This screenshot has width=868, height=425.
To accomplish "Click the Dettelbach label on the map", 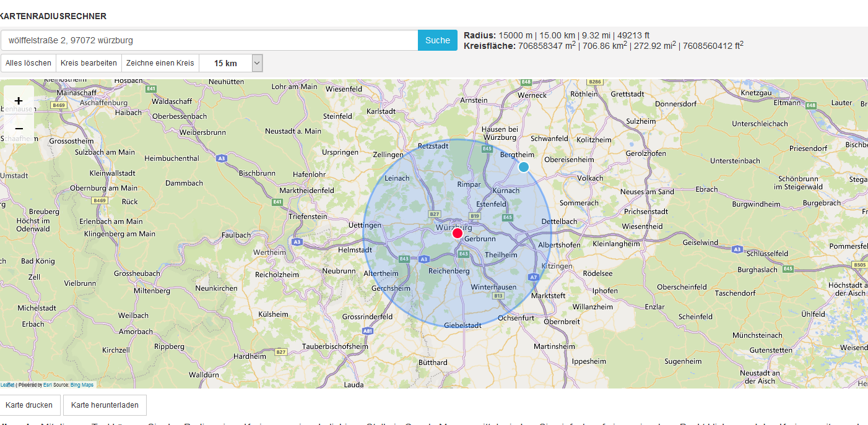I will tap(559, 221).
